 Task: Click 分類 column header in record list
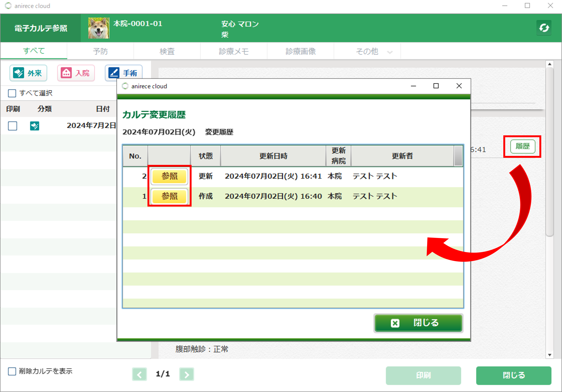click(x=44, y=109)
